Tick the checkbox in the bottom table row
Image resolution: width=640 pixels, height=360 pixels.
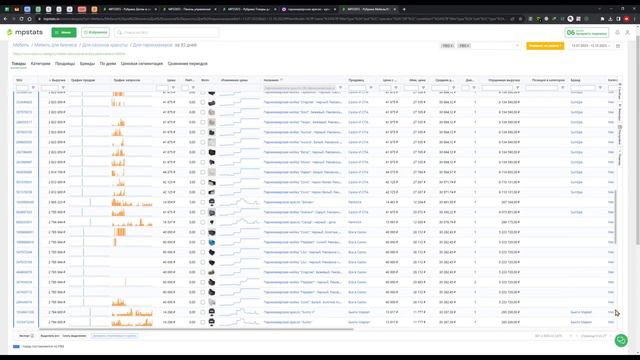coord(203,322)
